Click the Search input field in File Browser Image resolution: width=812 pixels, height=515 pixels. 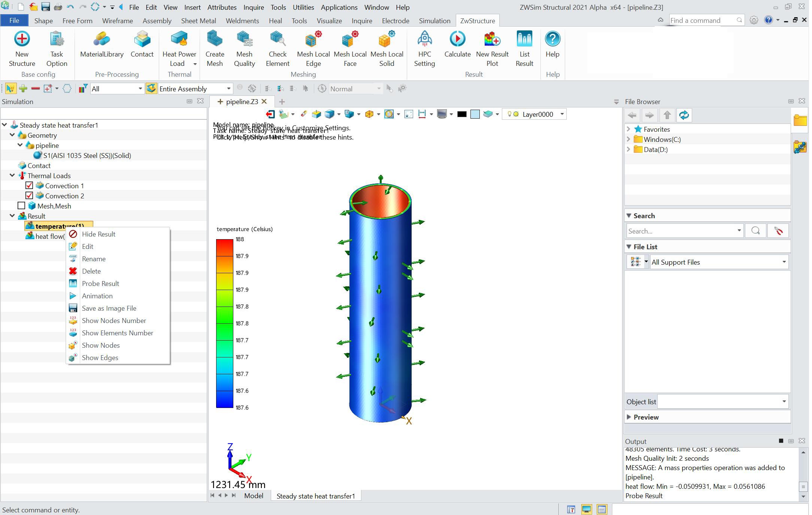684,231
